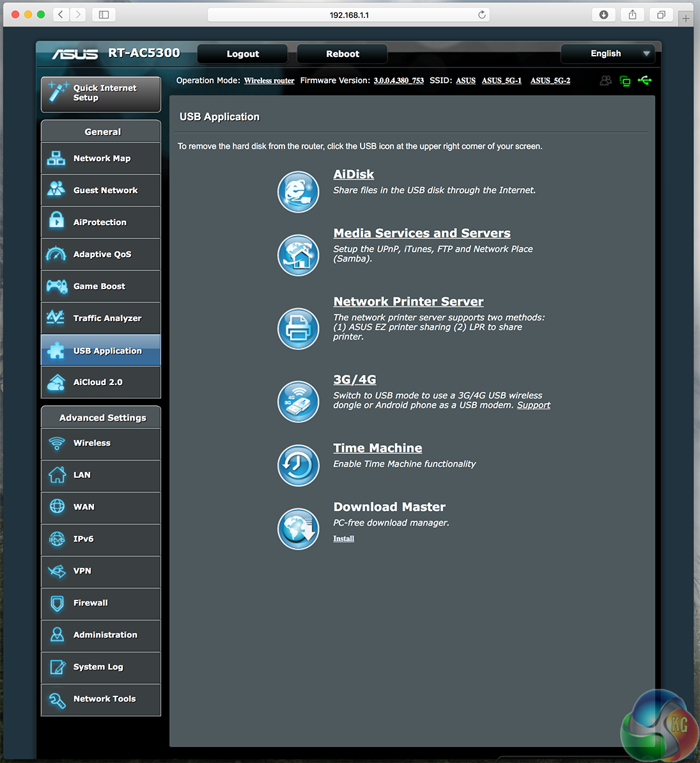Select the USB Application menu item
This screenshot has width=700, height=763.
coord(101,350)
